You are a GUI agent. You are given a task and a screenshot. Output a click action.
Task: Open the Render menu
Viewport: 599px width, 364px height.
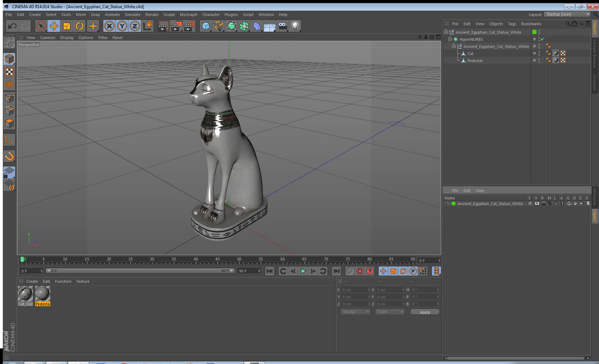pyautogui.click(x=152, y=15)
